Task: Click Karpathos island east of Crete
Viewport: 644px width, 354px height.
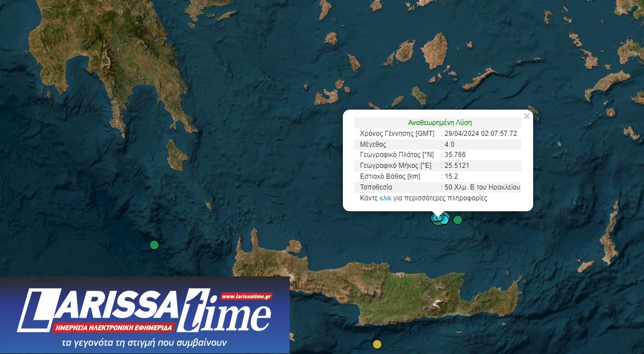Action: [x=609, y=234]
